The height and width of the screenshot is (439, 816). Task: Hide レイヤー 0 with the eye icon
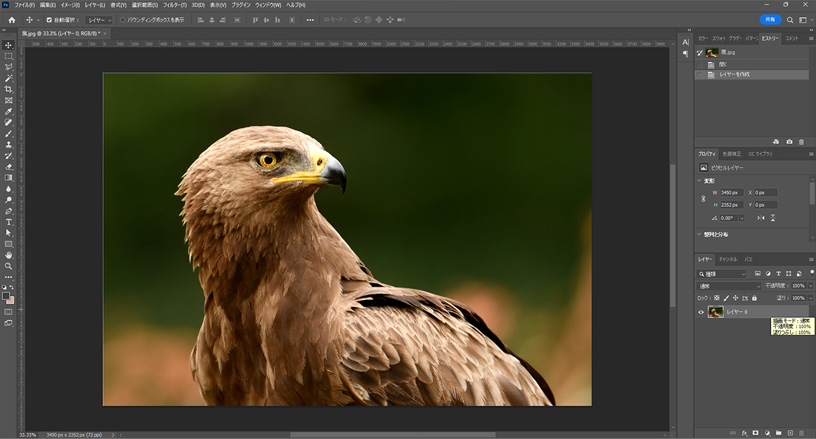(700, 313)
